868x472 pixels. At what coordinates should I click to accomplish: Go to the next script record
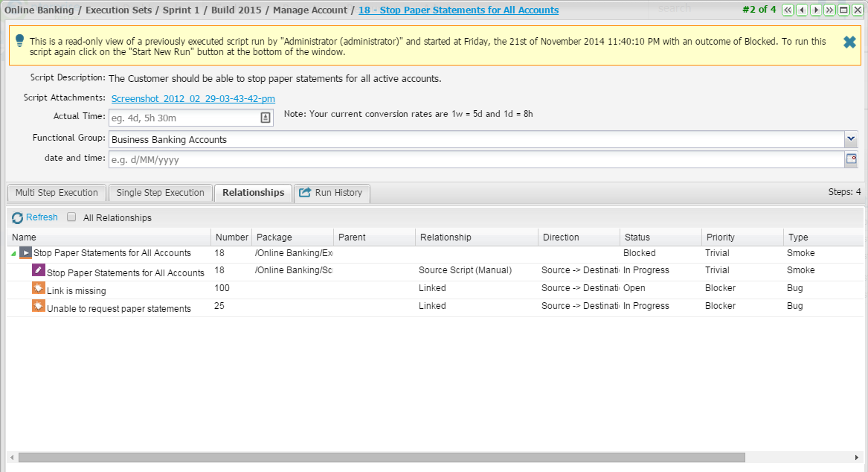816,10
